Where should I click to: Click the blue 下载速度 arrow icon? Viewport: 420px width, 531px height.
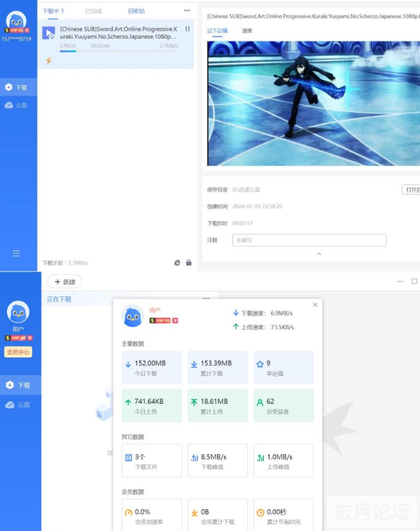pyautogui.click(x=236, y=313)
